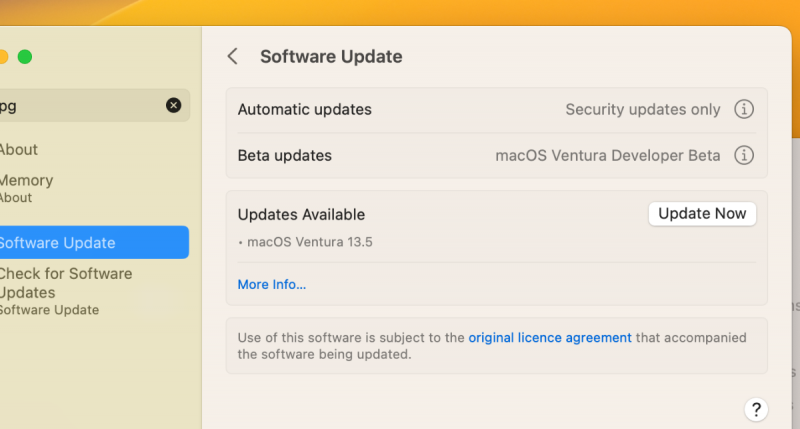Select the About sidebar result
The image size is (800, 429).
point(18,150)
